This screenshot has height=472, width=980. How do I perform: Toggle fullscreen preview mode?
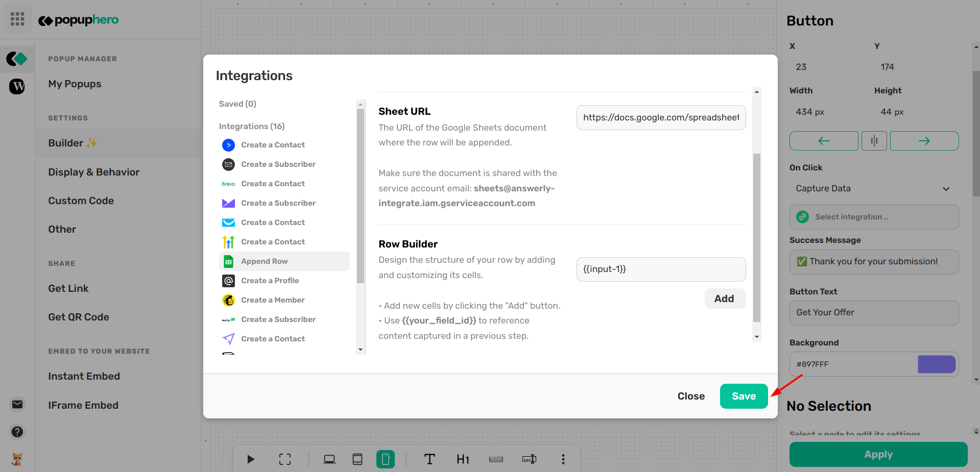point(284,459)
